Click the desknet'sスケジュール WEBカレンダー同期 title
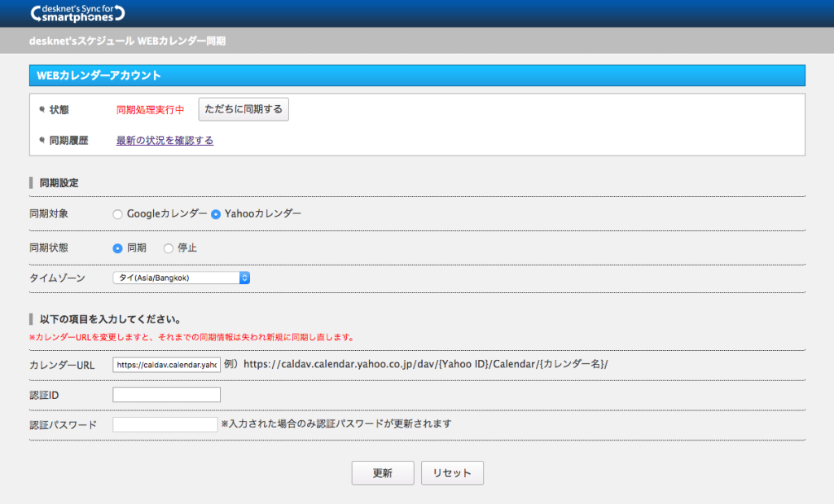The height and width of the screenshot is (504, 834). pyautogui.click(x=127, y=41)
